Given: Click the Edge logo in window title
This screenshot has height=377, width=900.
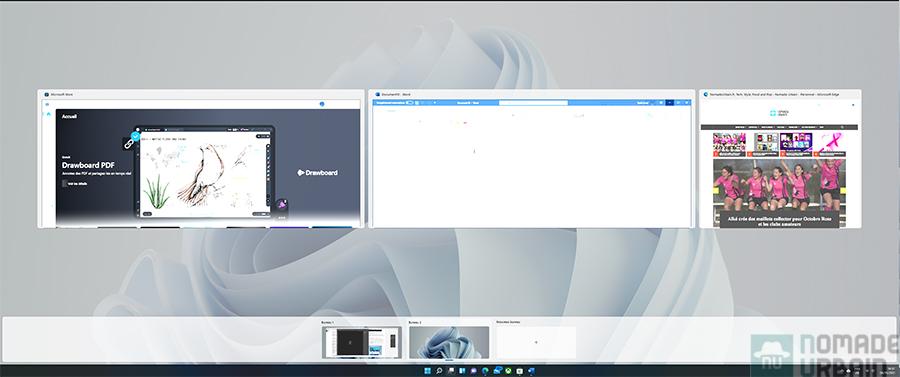Looking at the screenshot, I should tap(705, 94).
